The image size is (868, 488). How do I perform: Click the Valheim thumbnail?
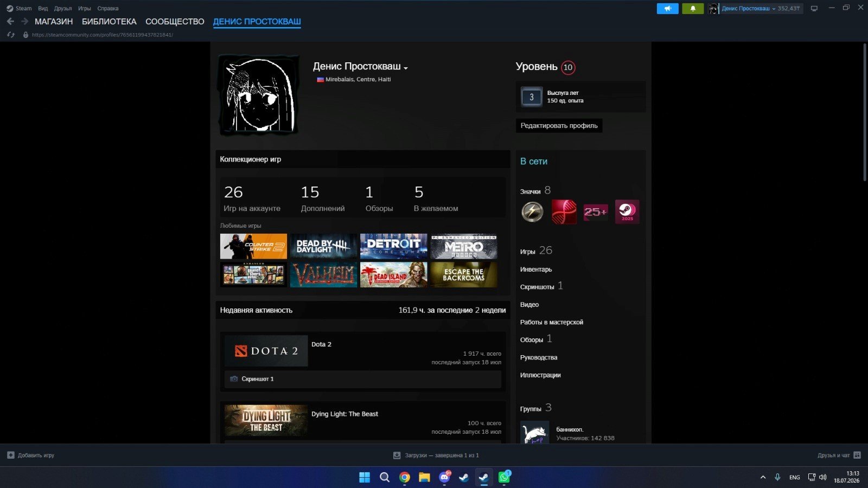click(323, 274)
